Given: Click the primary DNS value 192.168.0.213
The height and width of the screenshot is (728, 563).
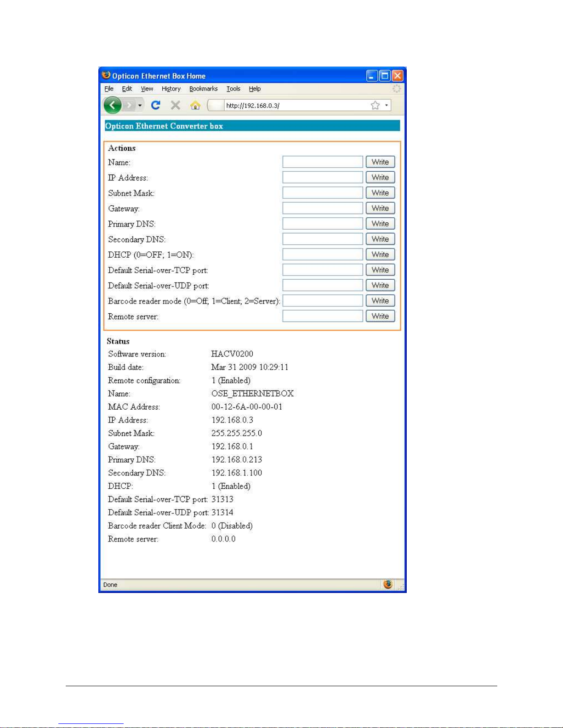Looking at the screenshot, I should [237, 459].
